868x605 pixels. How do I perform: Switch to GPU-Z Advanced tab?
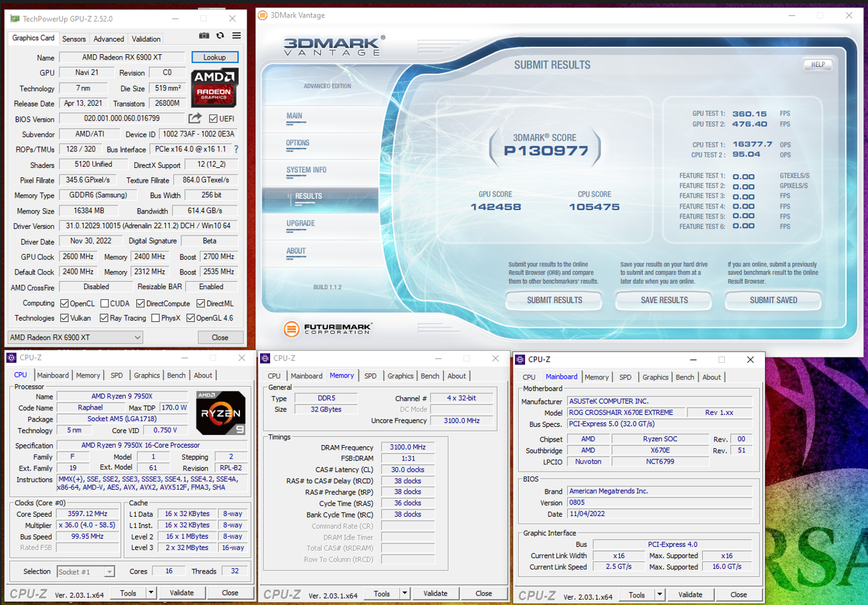pos(108,39)
